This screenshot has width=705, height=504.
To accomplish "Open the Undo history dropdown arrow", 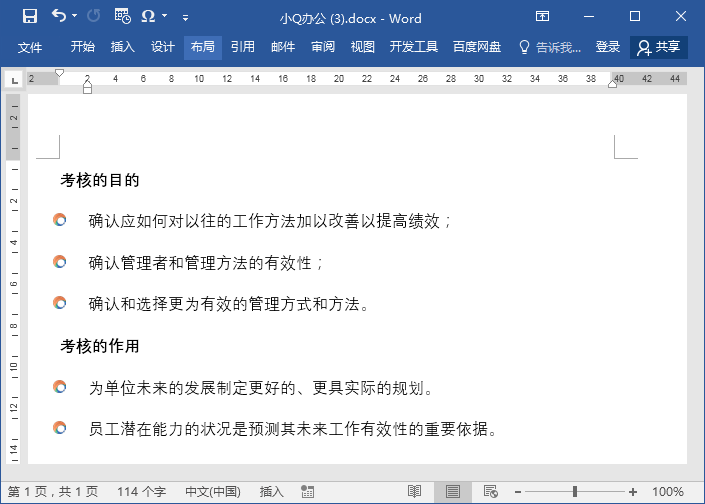I will click(75, 16).
